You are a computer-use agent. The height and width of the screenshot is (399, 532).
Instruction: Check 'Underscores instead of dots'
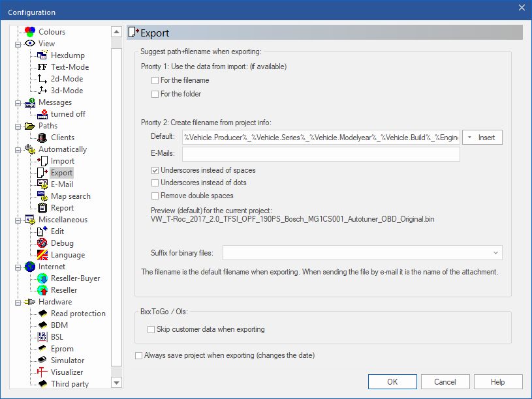pyautogui.click(x=155, y=183)
